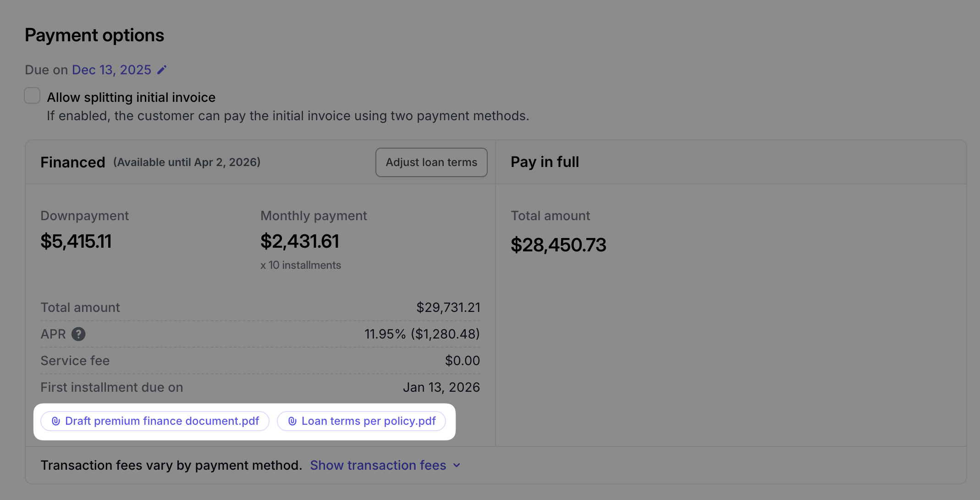Click the pencil edit icon next to due date
The height and width of the screenshot is (500, 980).
click(161, 70)
